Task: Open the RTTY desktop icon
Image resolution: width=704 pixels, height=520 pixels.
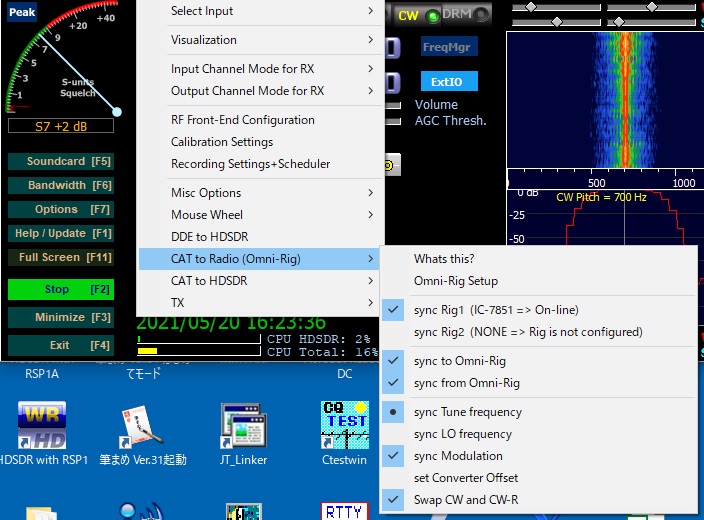Action: (x=344, y=511)
